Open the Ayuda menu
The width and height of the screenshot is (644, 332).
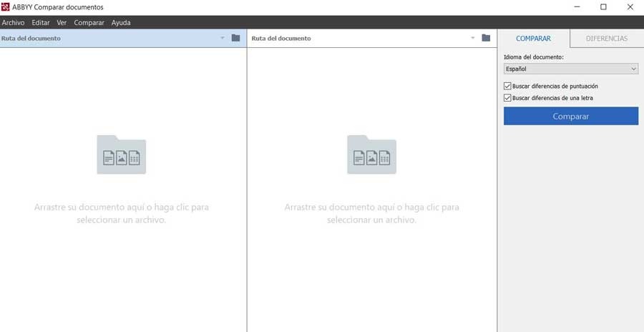[121, 23]
